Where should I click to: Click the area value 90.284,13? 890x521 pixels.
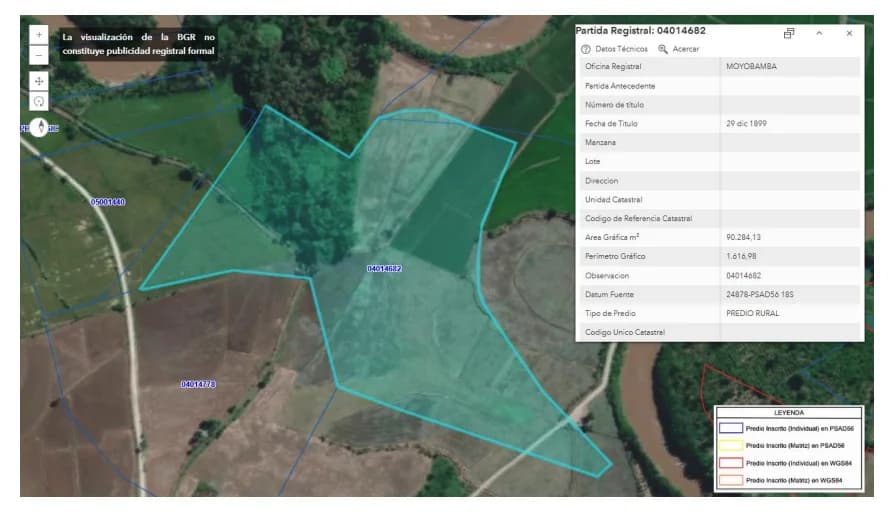point(743,237)
